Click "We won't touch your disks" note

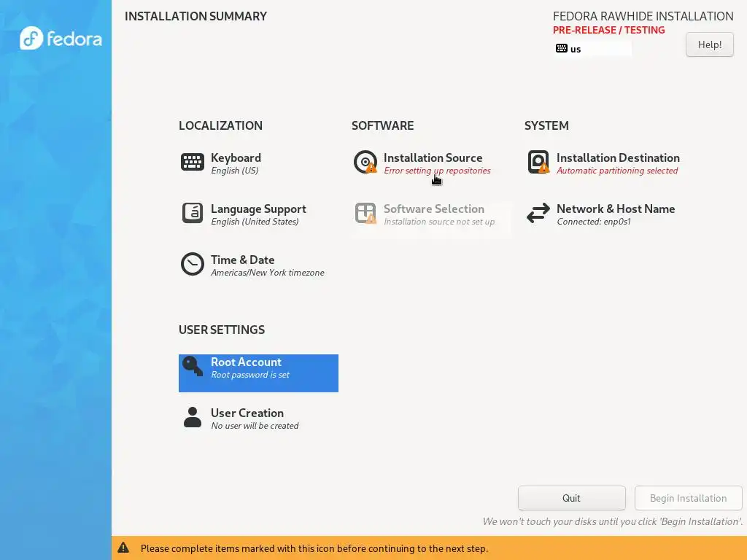613,521
